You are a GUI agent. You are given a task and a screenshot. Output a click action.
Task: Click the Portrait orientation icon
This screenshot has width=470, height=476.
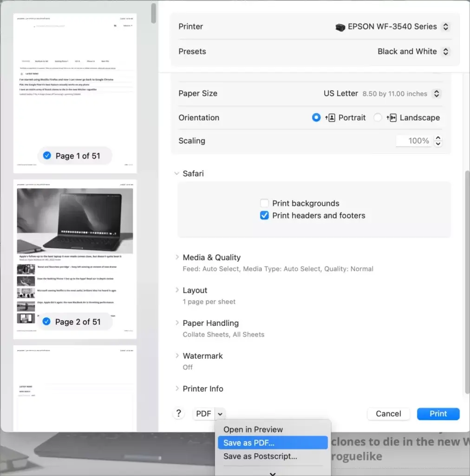331,118
